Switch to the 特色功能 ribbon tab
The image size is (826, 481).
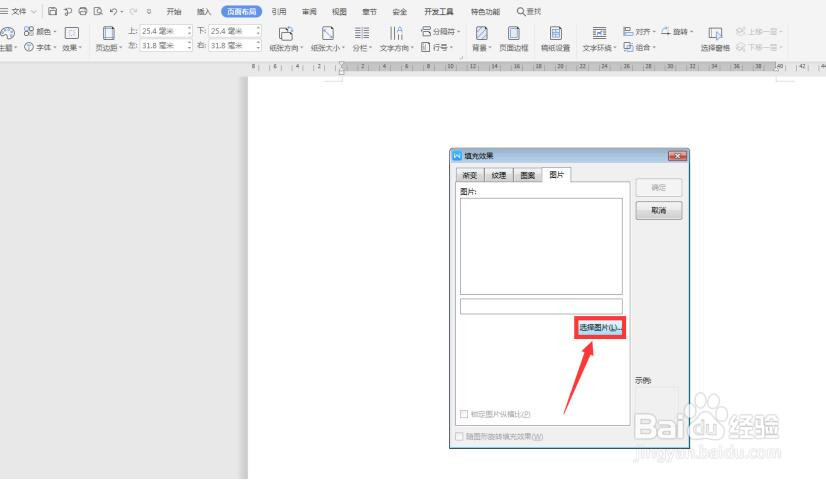(x=485, y=11)
